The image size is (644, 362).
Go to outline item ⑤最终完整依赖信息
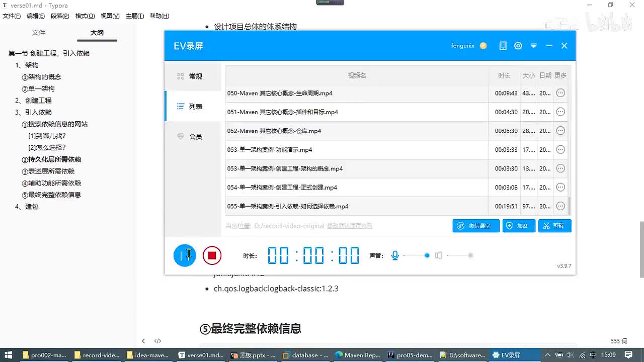coord(51,195)
